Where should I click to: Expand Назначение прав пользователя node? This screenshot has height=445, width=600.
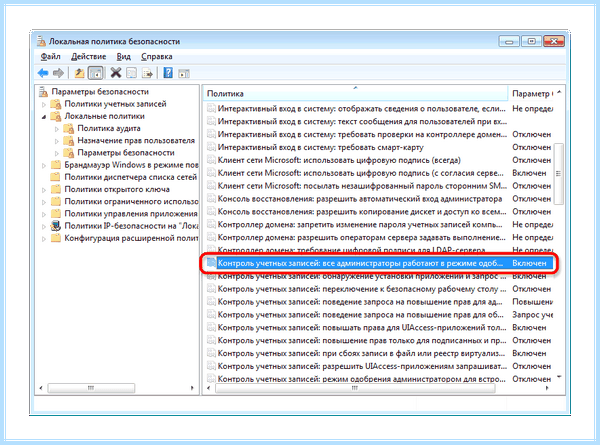click(x=57, y=141)
